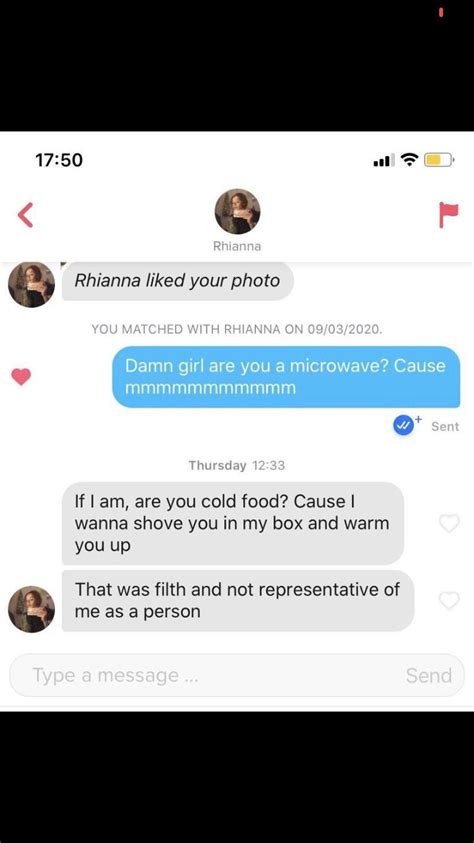474x843 pixels.
Task: Tap 'That was filth' message bubble
Action: [x=238, y=601]
